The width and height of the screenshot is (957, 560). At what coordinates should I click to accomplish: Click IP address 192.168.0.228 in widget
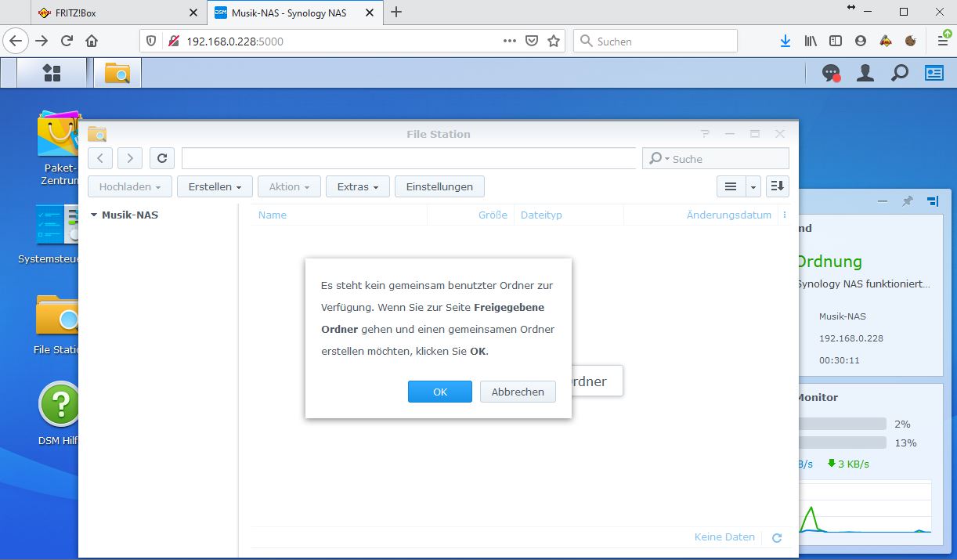point(850,338)
